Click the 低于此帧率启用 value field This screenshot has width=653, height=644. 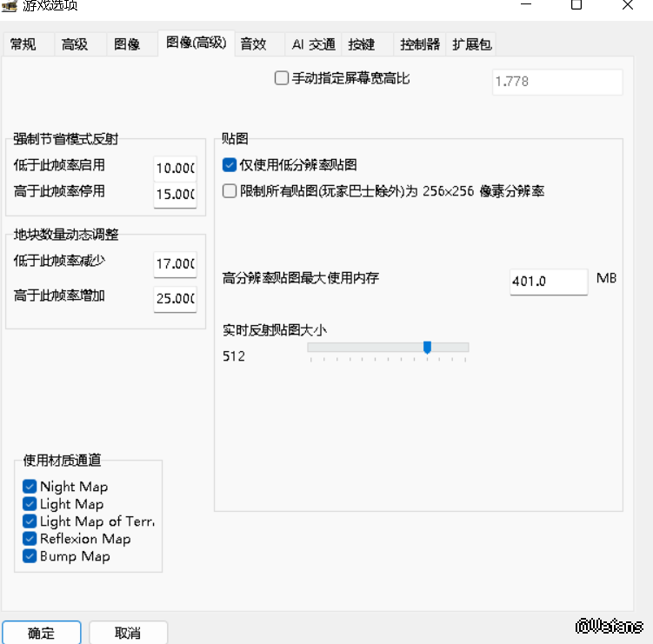[x=175, y=168]
